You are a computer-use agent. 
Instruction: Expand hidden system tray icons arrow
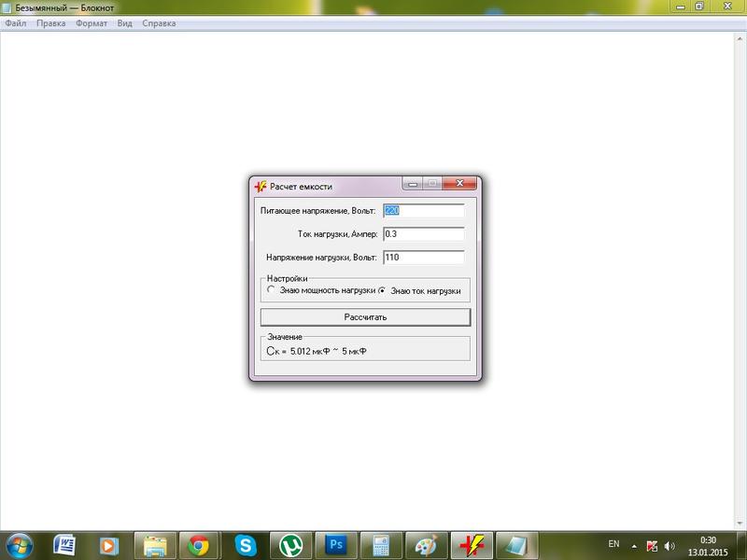635,544
